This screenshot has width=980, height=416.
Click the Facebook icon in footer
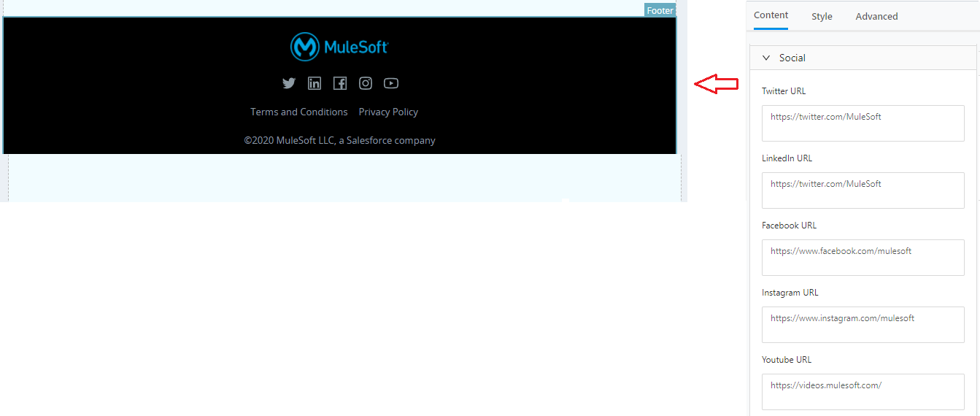tap(340, 83)
